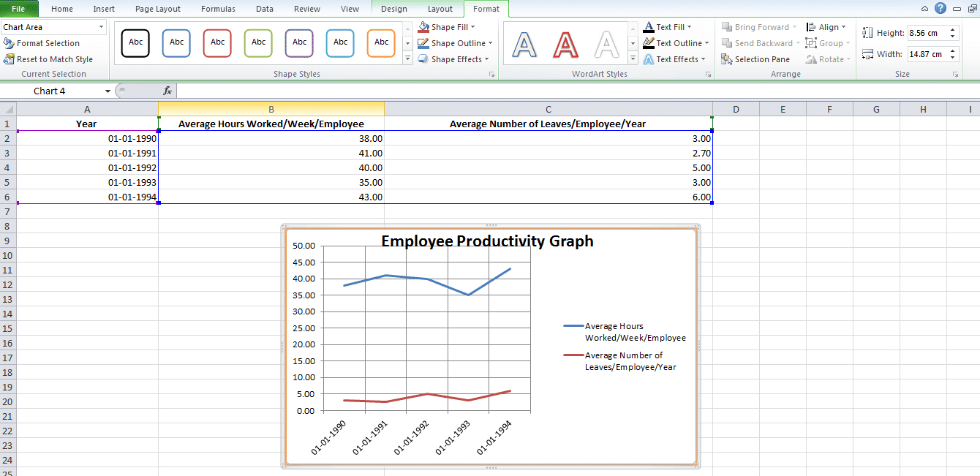Image resolution: width=980 pixels, height=476 pixels.
Task: Increase the Height value with spinner
Action: coord(952,30)
